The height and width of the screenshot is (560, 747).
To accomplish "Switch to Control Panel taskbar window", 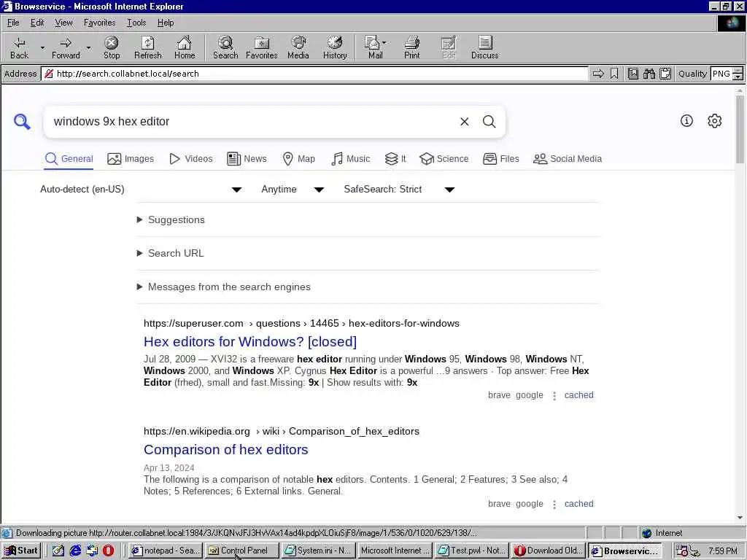I will pyautogui.click(x=242, y=551).
